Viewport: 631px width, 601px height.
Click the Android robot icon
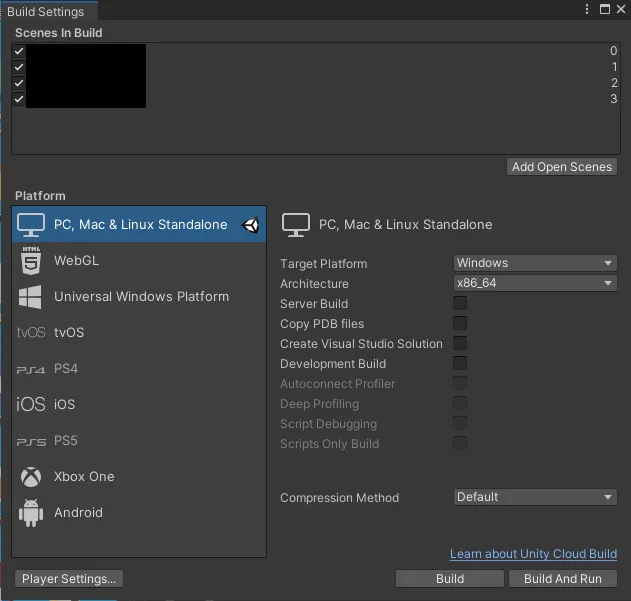[31, 513]
